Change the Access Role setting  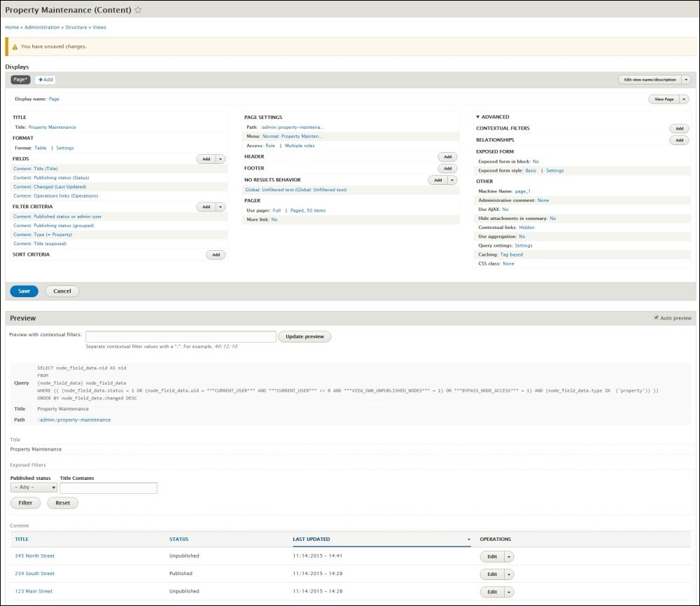pos(270,146)
